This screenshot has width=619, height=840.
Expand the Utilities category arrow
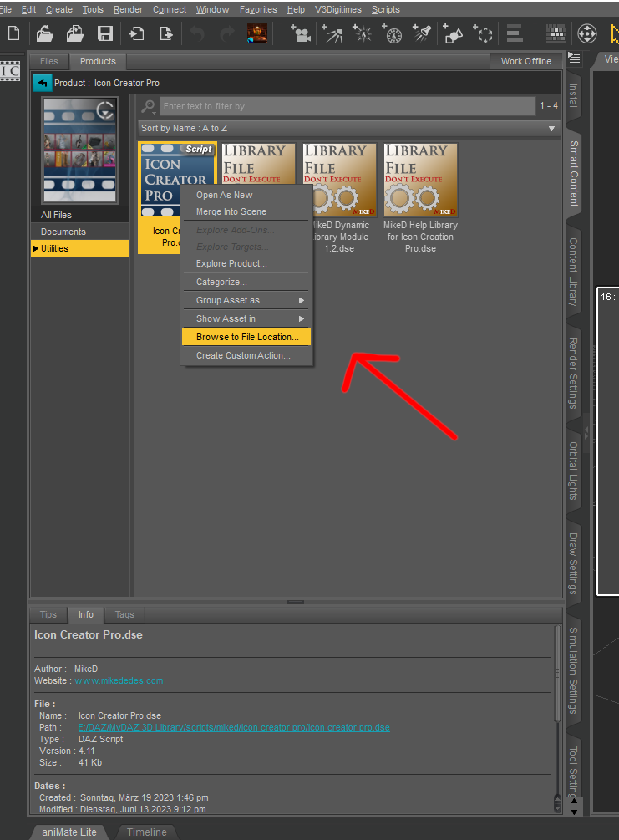click(36, 248)
